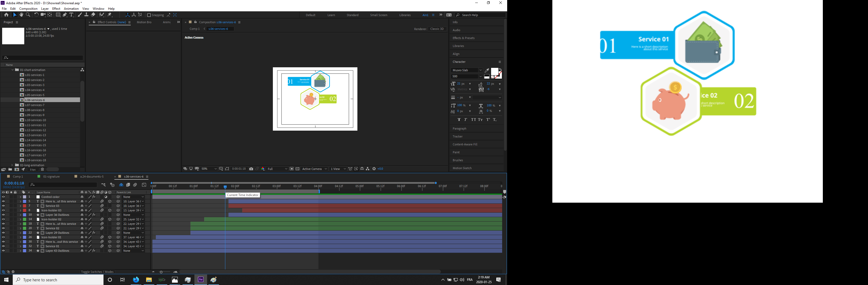
Task: Click the eyedropper in Character panel
Action: coord(487,70)
